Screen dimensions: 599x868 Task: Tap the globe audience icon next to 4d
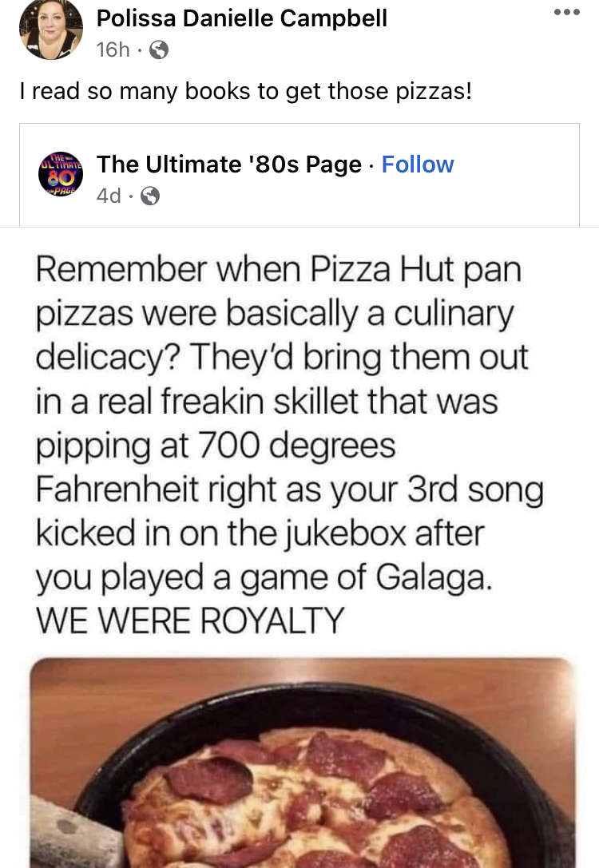coord(150,196)
